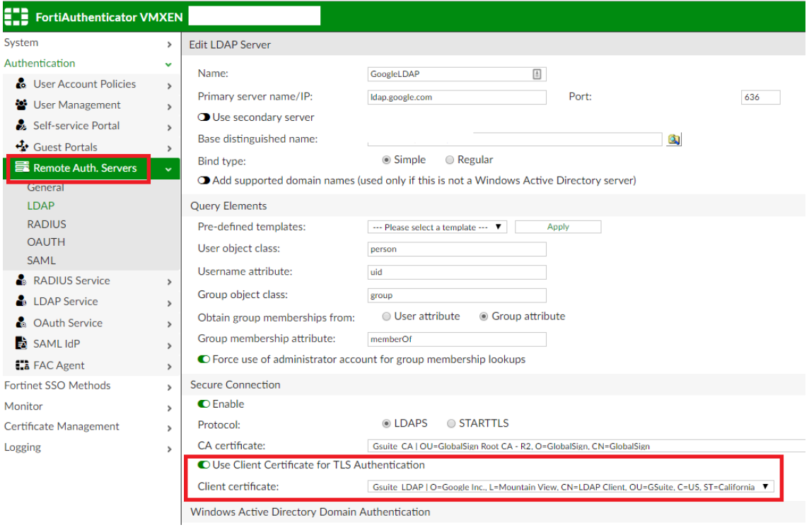The width and height of the screenshot is (809, 532).
Task: Expand Monitor chevron
Action: [169, 408]
